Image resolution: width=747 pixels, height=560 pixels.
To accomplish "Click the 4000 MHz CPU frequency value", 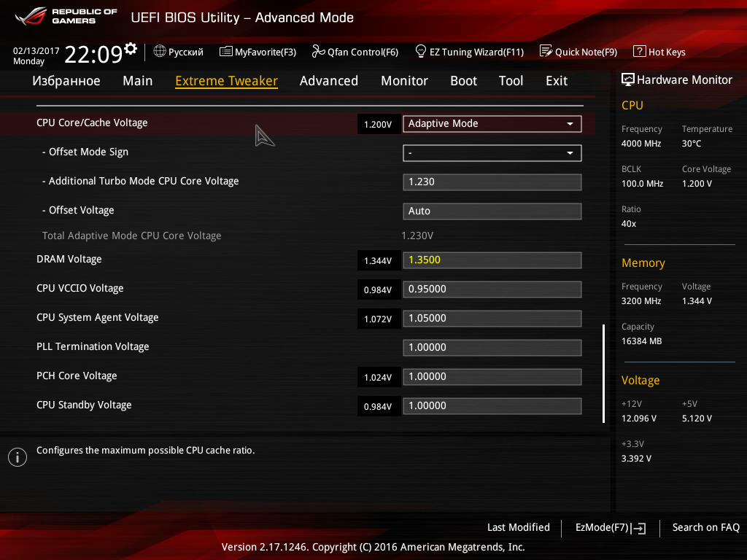I will [x=641, y=144].
